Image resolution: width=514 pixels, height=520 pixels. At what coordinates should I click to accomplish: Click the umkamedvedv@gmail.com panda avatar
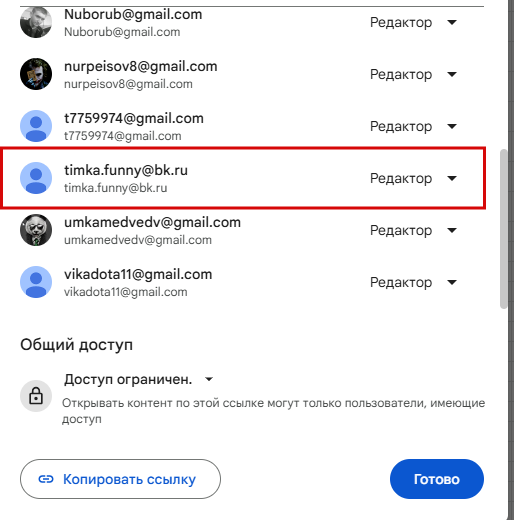pyautogui.click(x=36, y=230)
